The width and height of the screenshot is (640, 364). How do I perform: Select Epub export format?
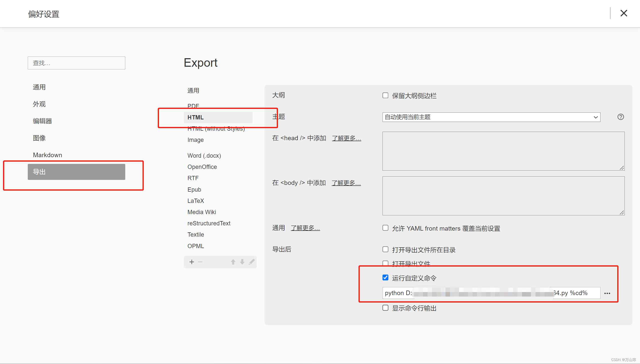coord(194,190)
